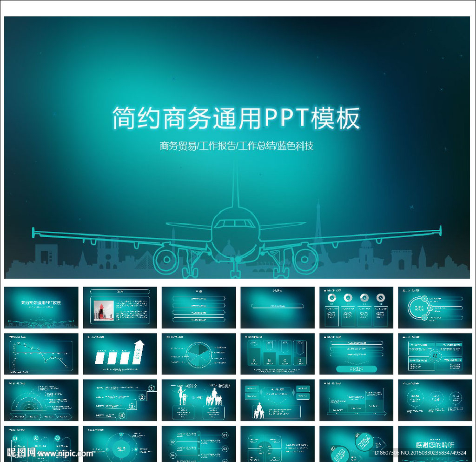Select the thumbnail with two people-silhouette groups
476x462 pixels.
tap(198, 400)
